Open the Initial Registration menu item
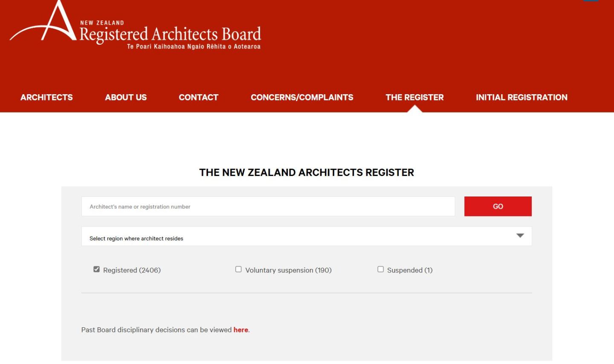Viewport: 614px width, 364px height. pos(521,97)
